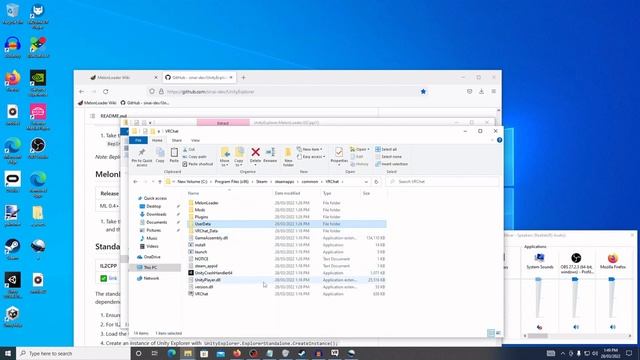The width and height of the screenshot is (640, 360).
Task: Click the Rename icon in the ribbon
Action: pos(270,155)
